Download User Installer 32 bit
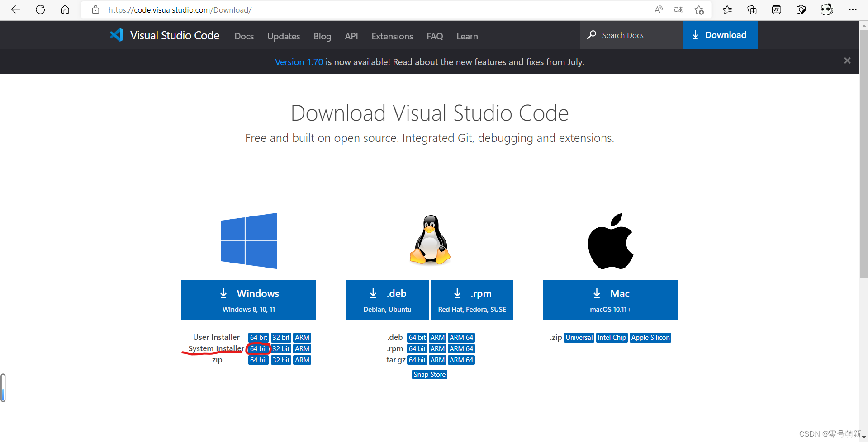This screenshot has height=442, width=868. pyautogui.click(x=281, y=338)
